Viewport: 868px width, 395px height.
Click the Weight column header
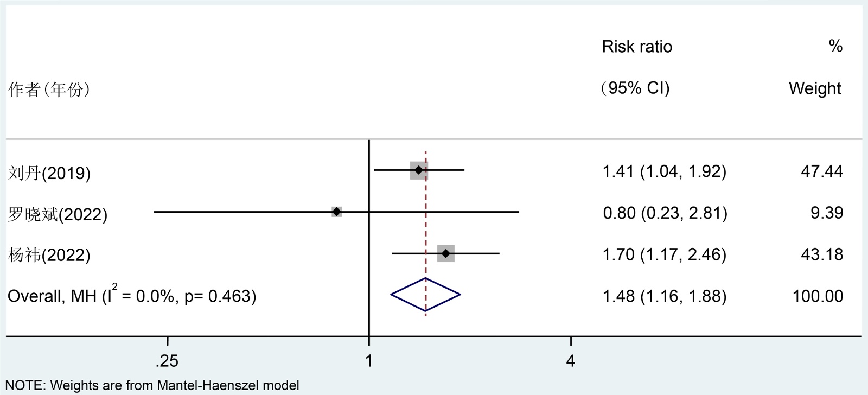tap(815, 88)
